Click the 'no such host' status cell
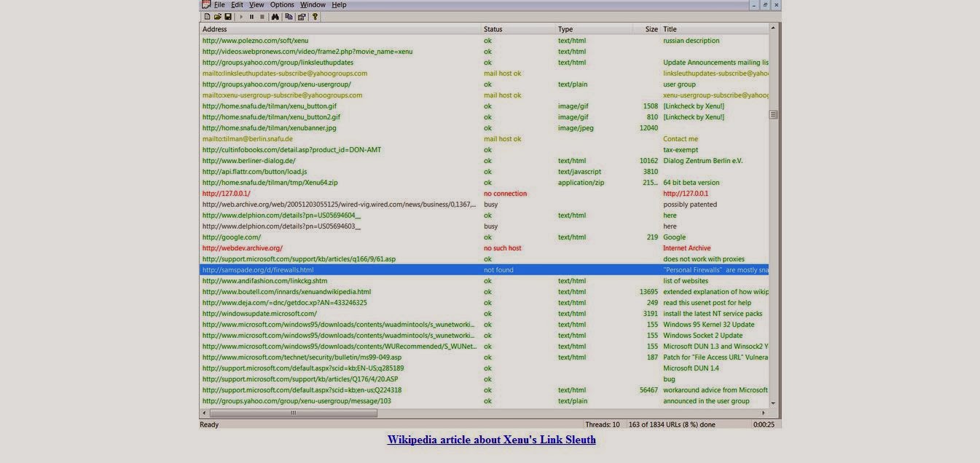 pyautogui.click(x=503, y=248)
